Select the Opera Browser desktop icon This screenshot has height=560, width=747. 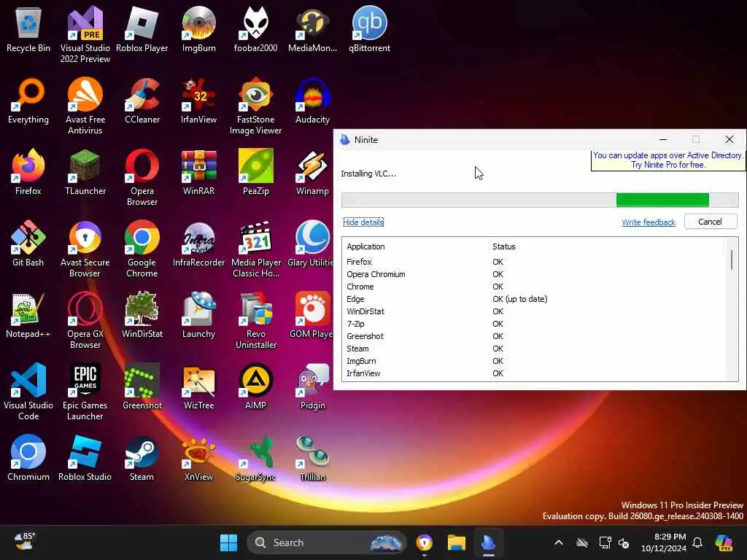[x=142, y=177]
